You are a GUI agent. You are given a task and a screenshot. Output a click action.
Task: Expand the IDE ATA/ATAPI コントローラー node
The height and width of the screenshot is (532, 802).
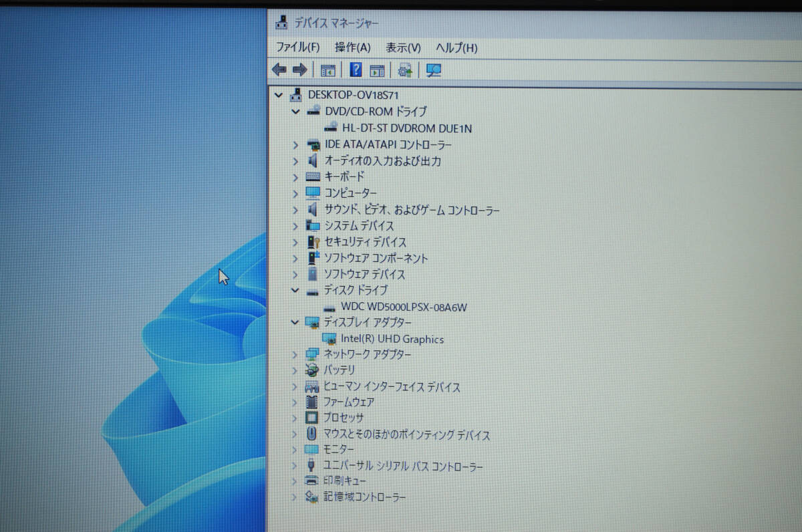[x=295, y=144]
